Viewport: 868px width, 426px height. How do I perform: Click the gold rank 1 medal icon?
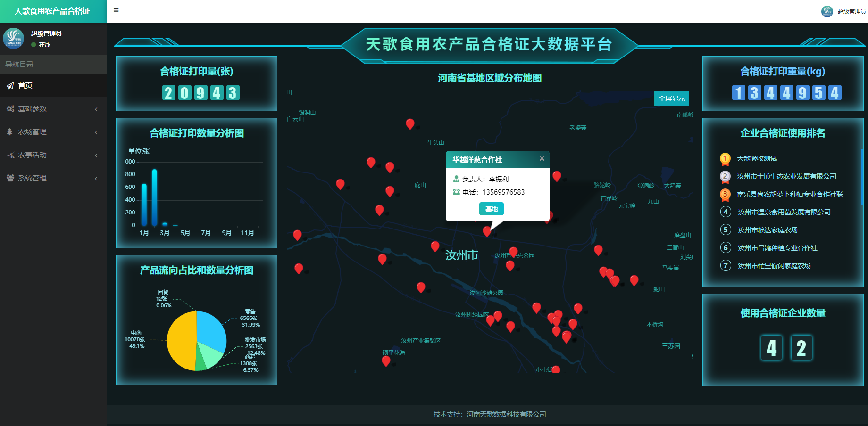tap(725, 159)
